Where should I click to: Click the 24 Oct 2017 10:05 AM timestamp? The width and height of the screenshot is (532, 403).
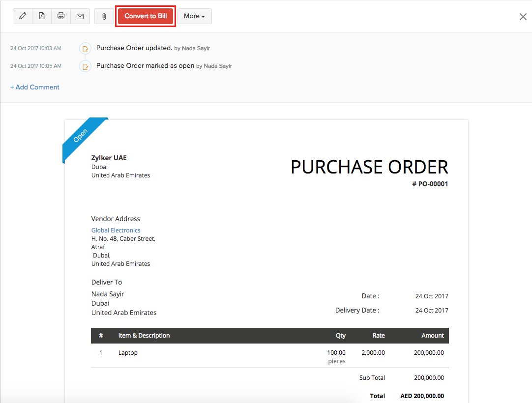(35, 66)
